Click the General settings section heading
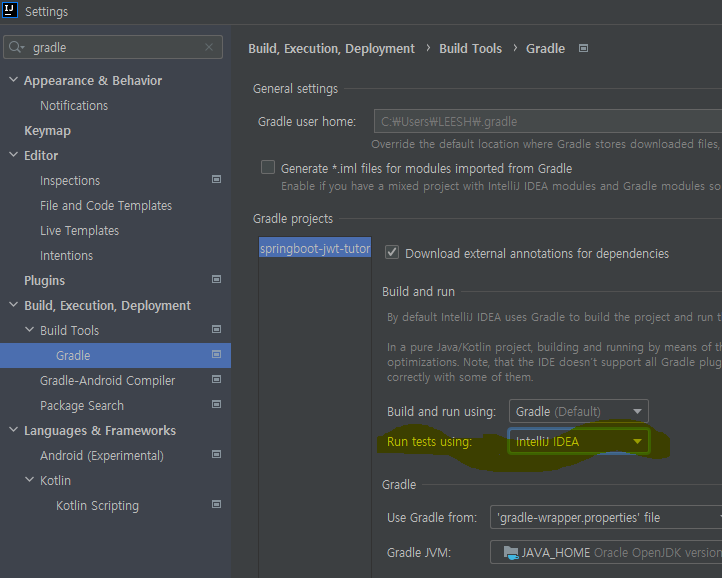 coord(295,88)
